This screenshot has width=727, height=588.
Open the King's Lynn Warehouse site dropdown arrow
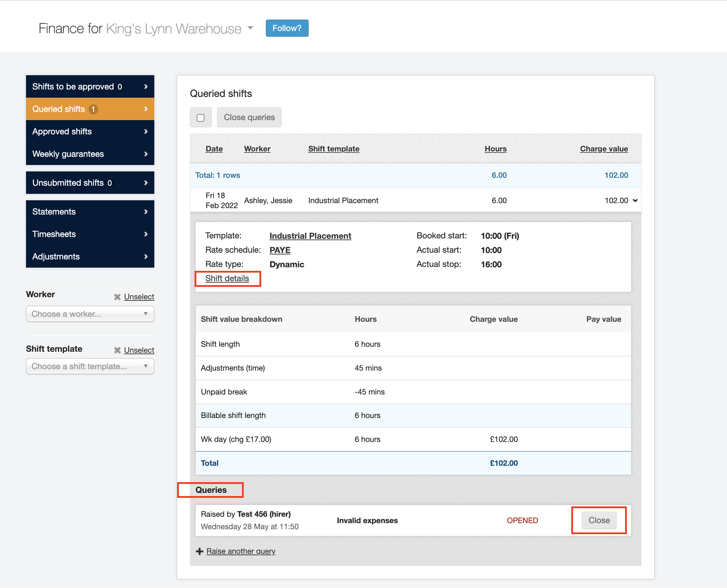[250, 28]
